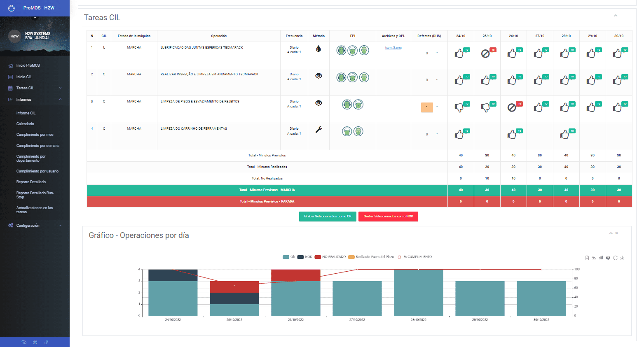Download the chart as image icon
644x347 pixels.
click(622, 258)
